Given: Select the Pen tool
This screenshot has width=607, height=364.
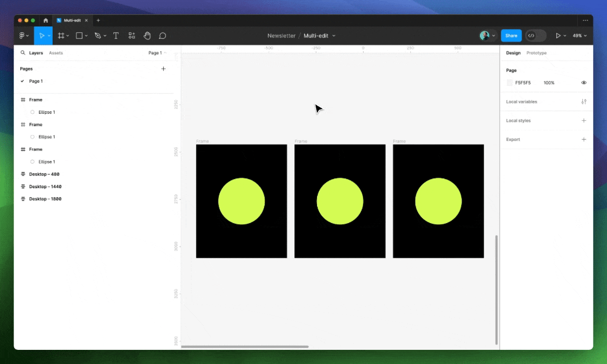Looking at the screenshot, I should coord(98,36).
